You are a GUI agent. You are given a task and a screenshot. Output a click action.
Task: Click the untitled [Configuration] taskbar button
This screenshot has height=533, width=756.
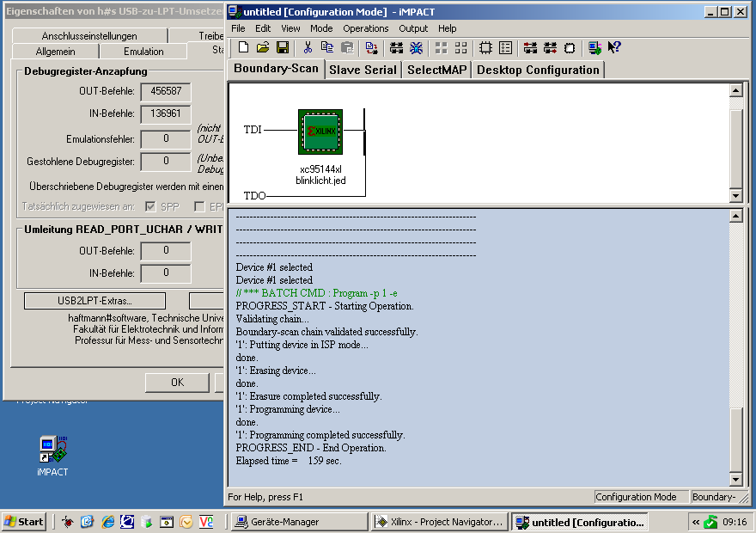tap(579, 522)
